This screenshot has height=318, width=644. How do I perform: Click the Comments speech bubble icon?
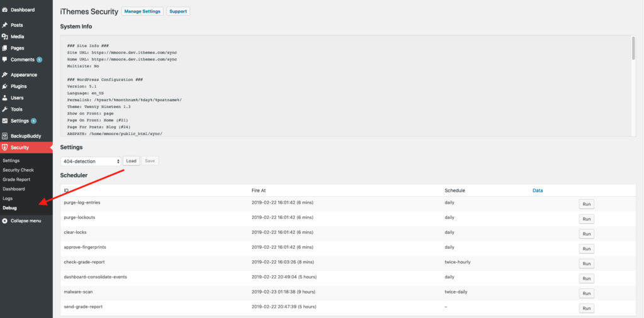(x=5, y=60)
